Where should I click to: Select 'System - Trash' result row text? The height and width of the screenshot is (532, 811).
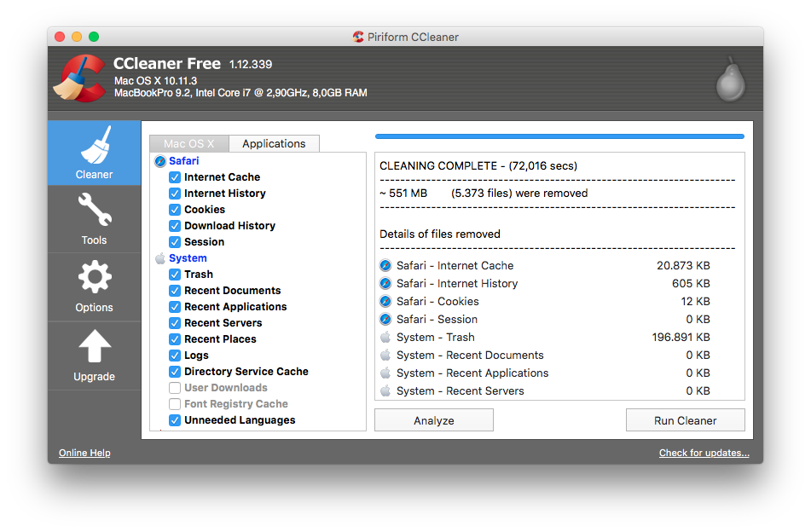tap(436, 338)
